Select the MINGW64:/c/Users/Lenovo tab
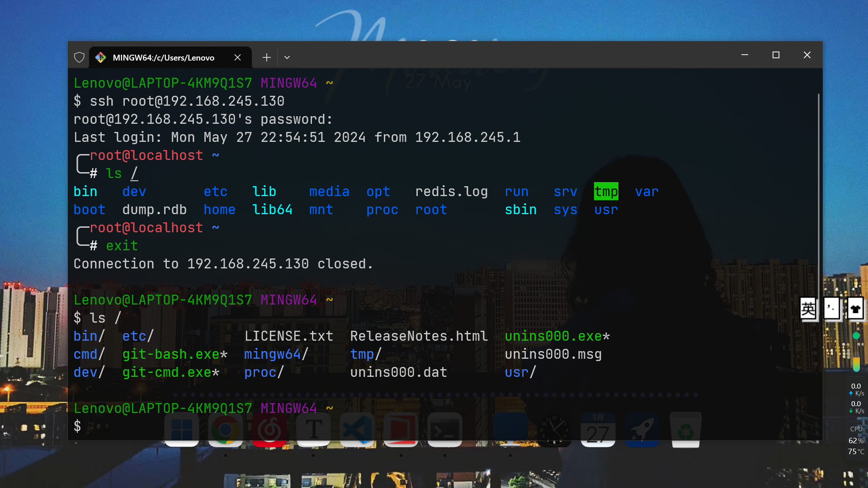This screenshot has height=488, width=868. click(164, 57)
